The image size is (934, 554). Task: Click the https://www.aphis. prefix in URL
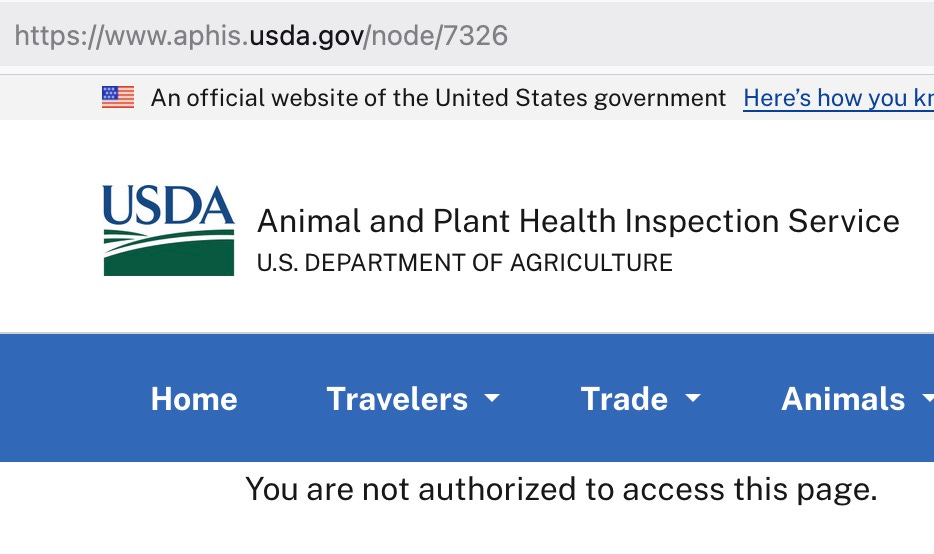pyautogui.click(x=132, y=36)
